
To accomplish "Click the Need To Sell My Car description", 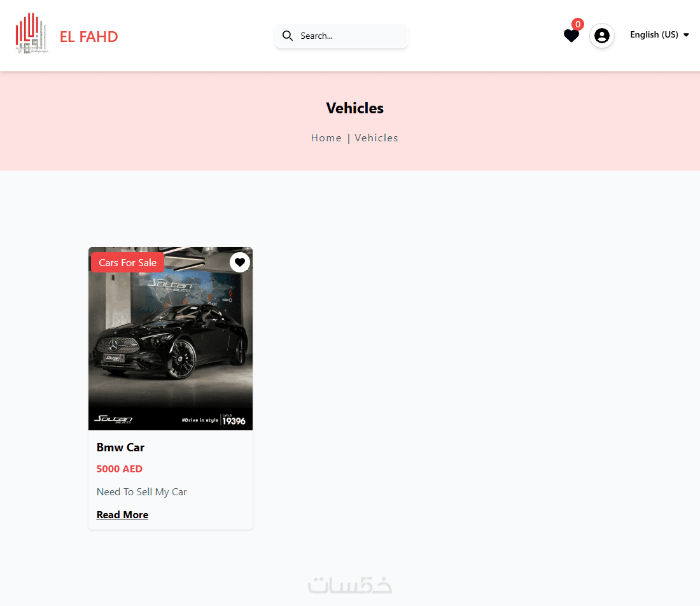I will [141, 491].
